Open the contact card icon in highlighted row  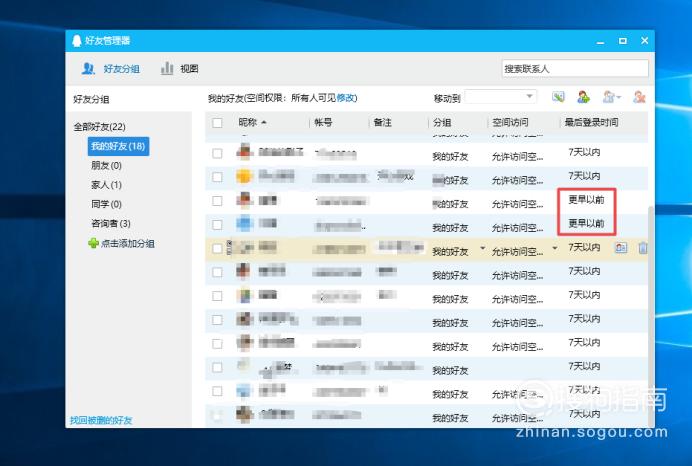coord(621,248)
